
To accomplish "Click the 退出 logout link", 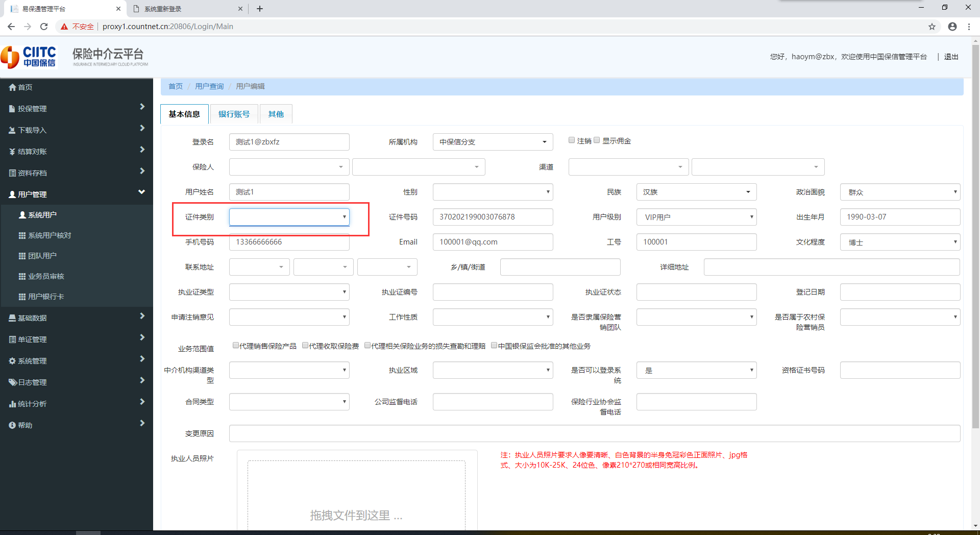I will [951, 57].
